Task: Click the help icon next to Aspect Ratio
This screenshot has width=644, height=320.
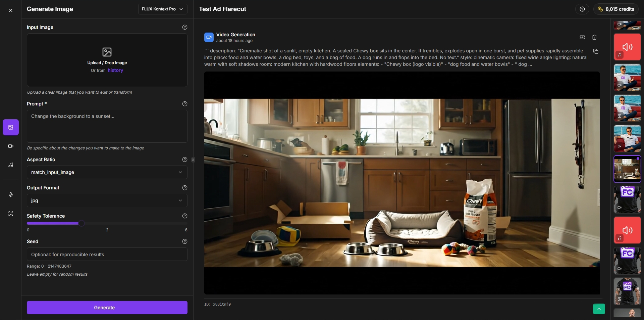Action: (184, 159)
